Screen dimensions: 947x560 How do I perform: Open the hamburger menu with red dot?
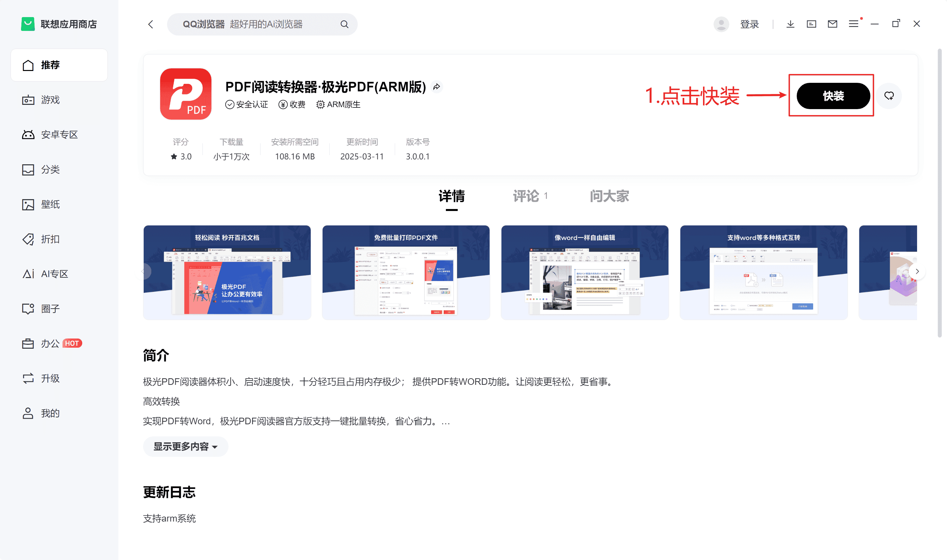pyautogui.click(x=854, y=23)
